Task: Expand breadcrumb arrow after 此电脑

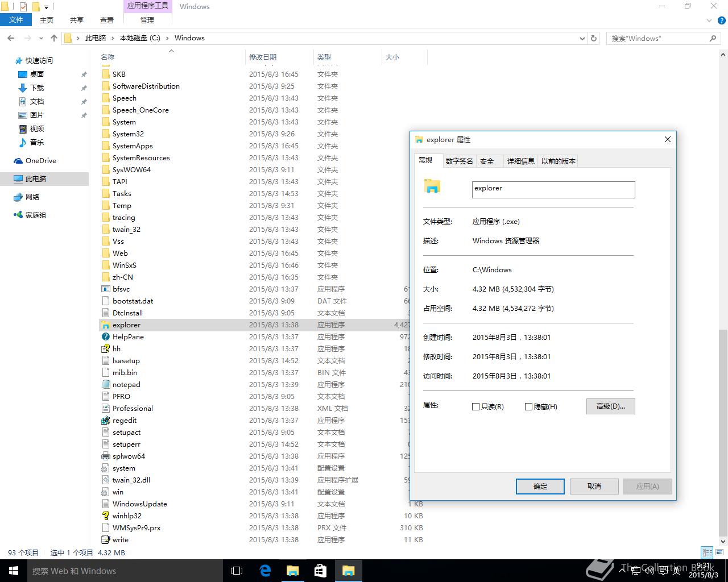Action: [113, 38]
